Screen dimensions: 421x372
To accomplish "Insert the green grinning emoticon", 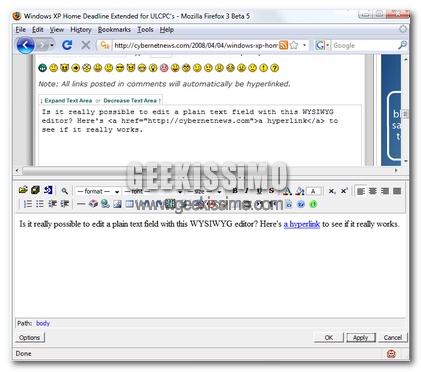I will [43, 68].
